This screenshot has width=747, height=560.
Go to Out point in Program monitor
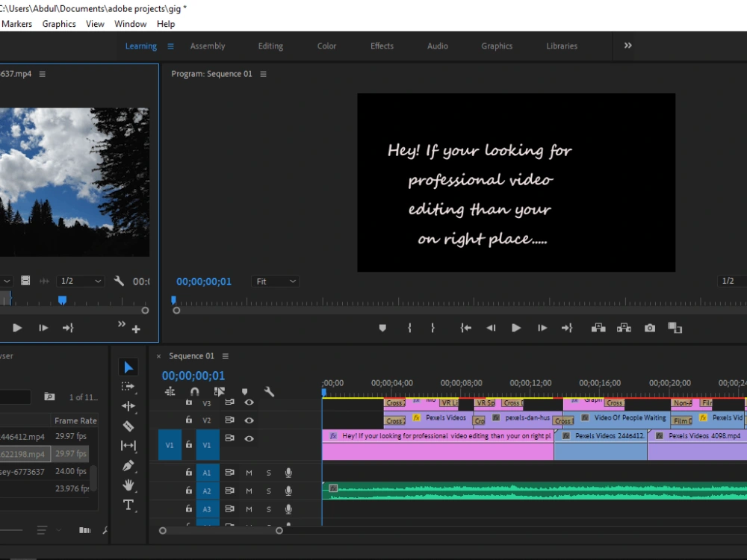[x=567, y=328]
